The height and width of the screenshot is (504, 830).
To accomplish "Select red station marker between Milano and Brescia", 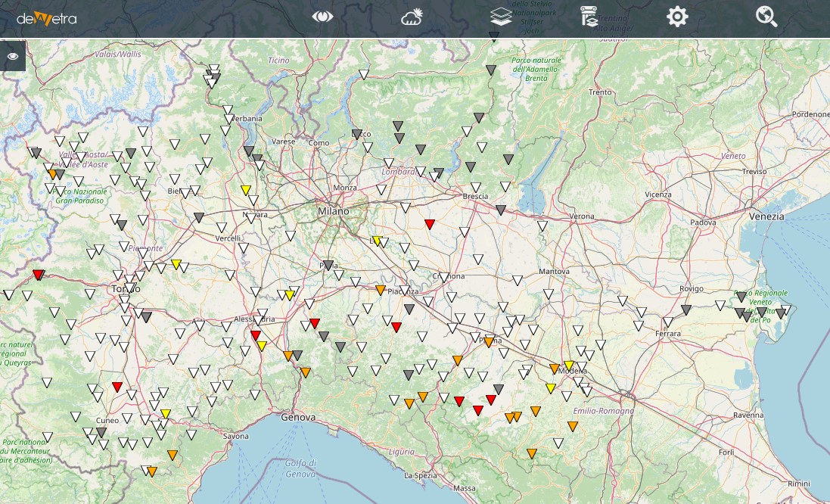I will coord(430,224).
